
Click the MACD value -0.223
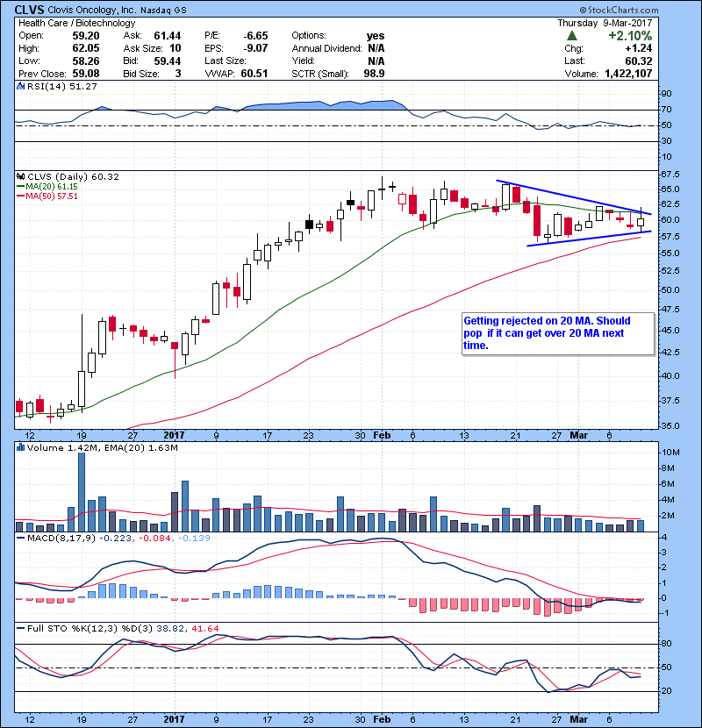pyautogui.click(x=116, y=538)
